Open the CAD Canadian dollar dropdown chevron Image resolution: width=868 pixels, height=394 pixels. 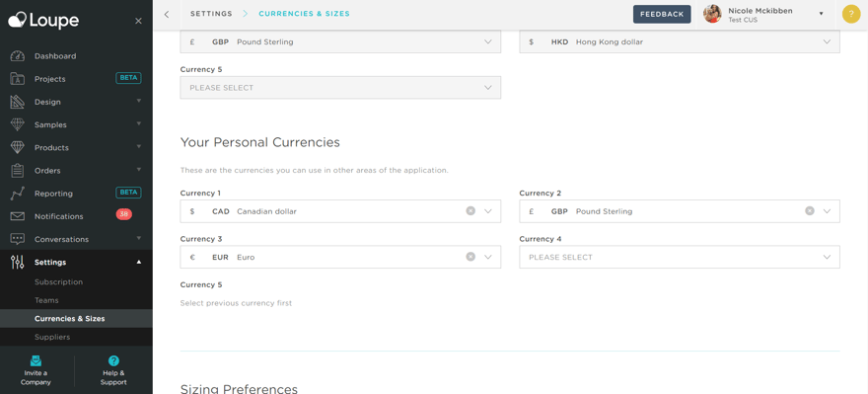[488, 211]
